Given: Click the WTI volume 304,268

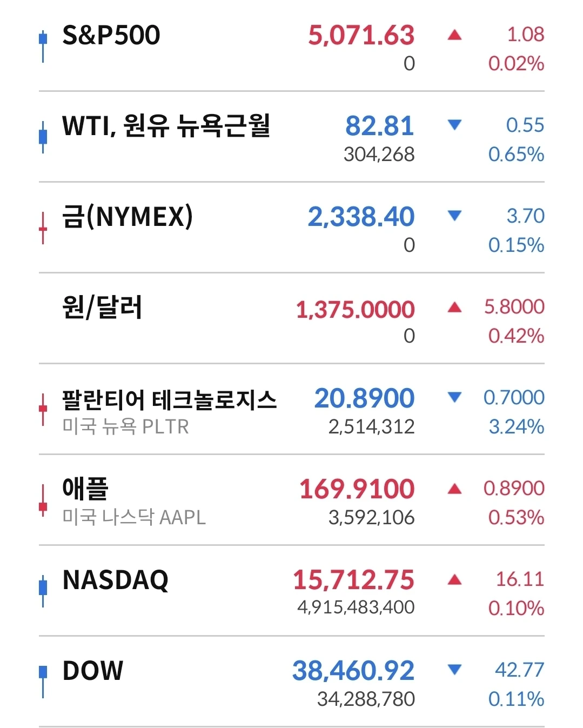Looking at the screenshot, I should pyautogui.click(x=379, y=155).
